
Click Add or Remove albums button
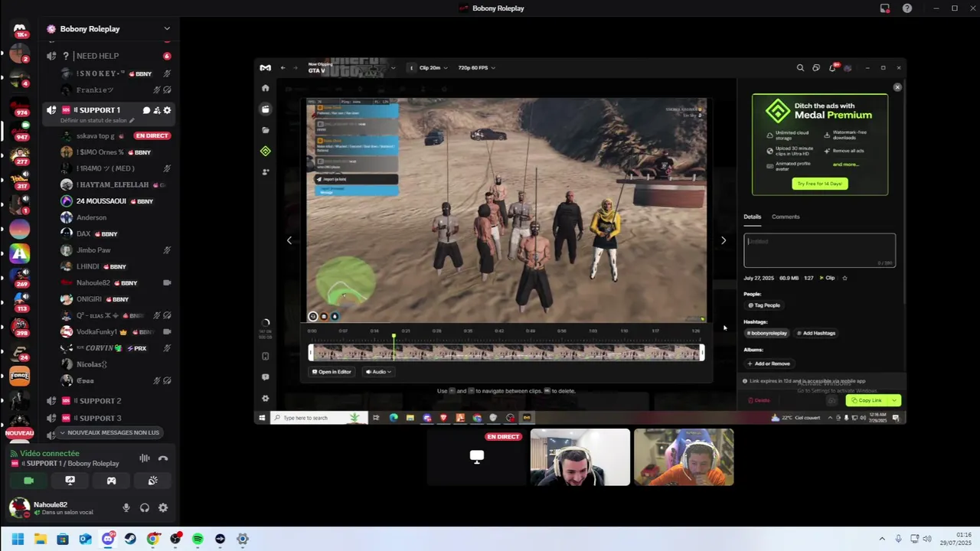click(x=769, y=364)
